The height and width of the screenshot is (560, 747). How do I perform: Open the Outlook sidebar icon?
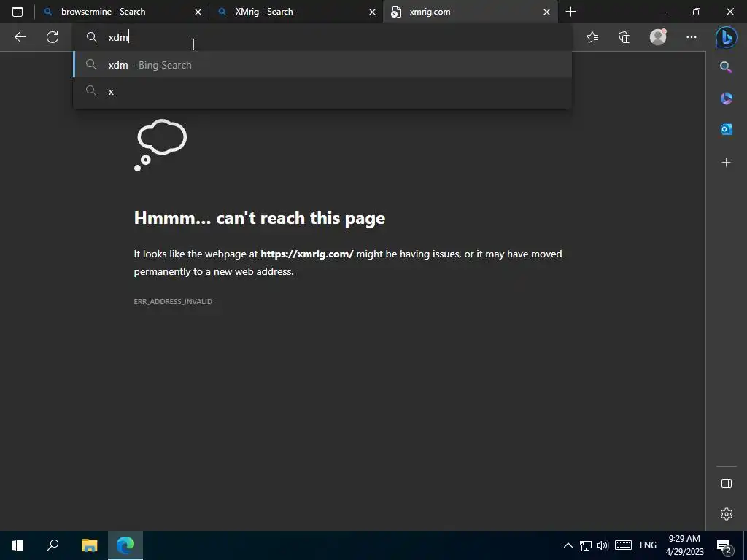pyautogui.click(x=726, y=129)
